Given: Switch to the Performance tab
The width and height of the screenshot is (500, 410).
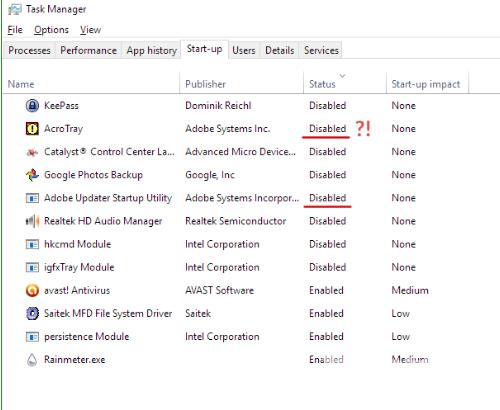Looking at the screenshot, I should pos(88,50).
